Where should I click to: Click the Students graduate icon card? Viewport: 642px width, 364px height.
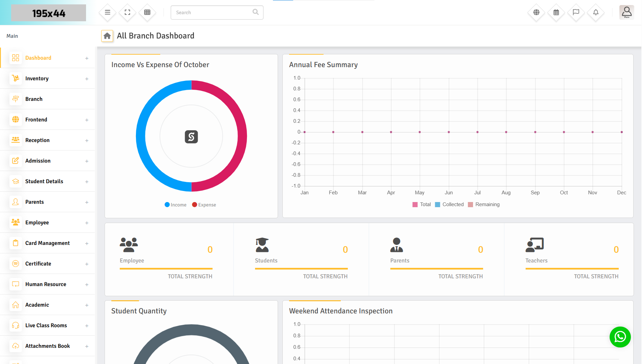[x=262, y=245]
